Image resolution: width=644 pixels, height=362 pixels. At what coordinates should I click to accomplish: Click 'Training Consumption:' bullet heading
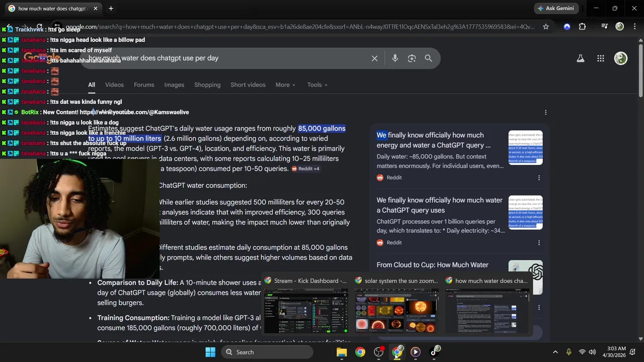(x=133, y=318)
